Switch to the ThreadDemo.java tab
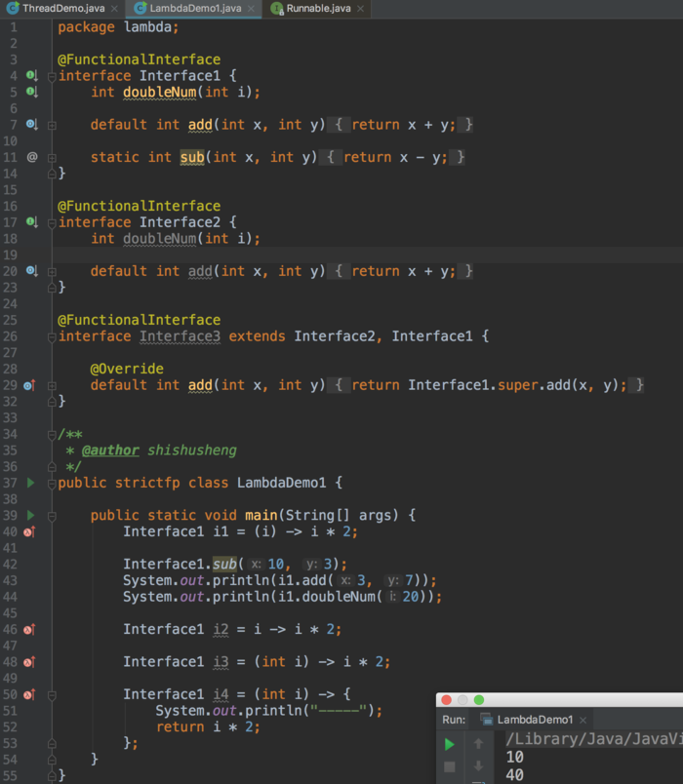Image resolution: width=683 pixels, height=784 pixels. tap(63, 9)
